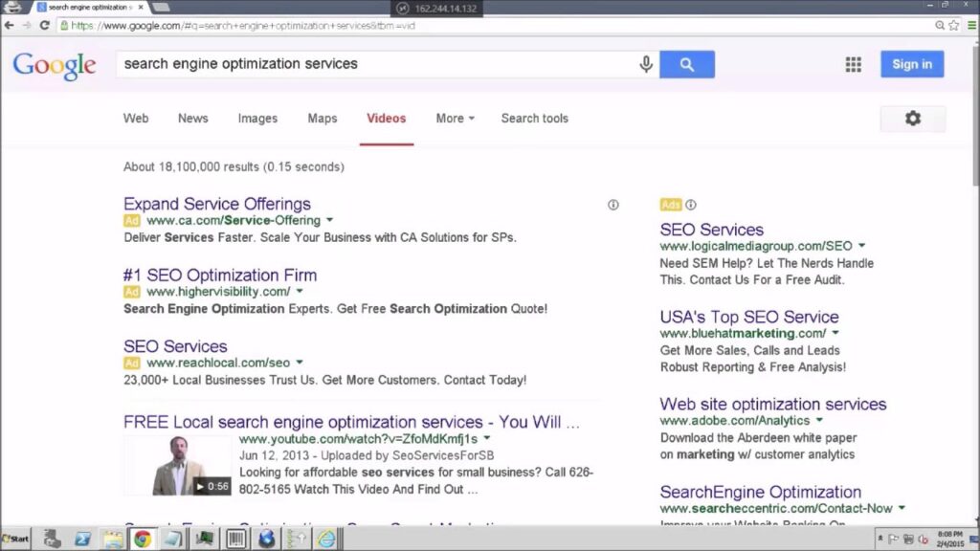Image resolution: width=980 pixels, height=551 pixels.
Task: Open Chrome menu hamburger icon
Action: pos(972,26)
